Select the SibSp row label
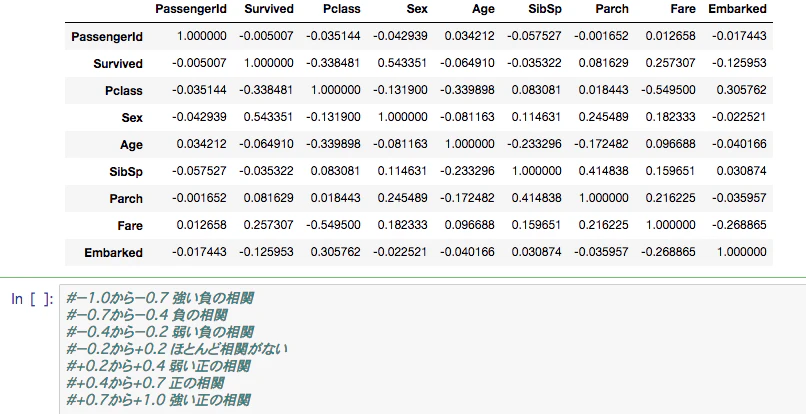 coord(126,172)
